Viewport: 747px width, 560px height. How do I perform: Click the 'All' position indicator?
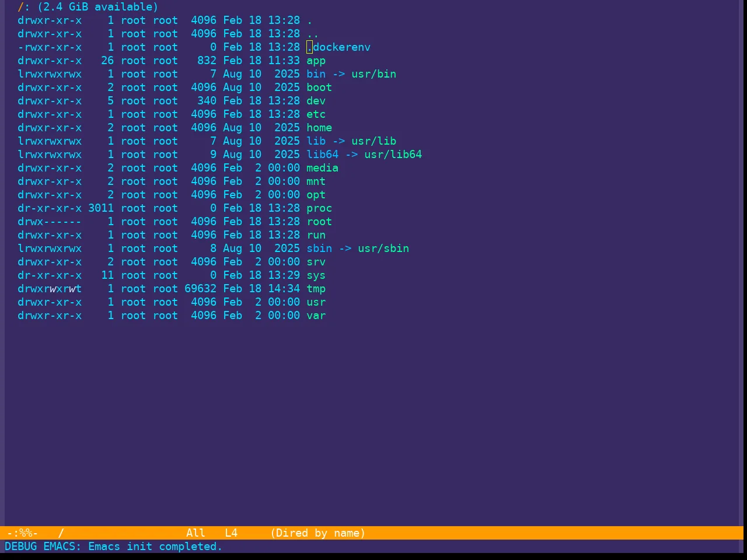coord(196,533)
